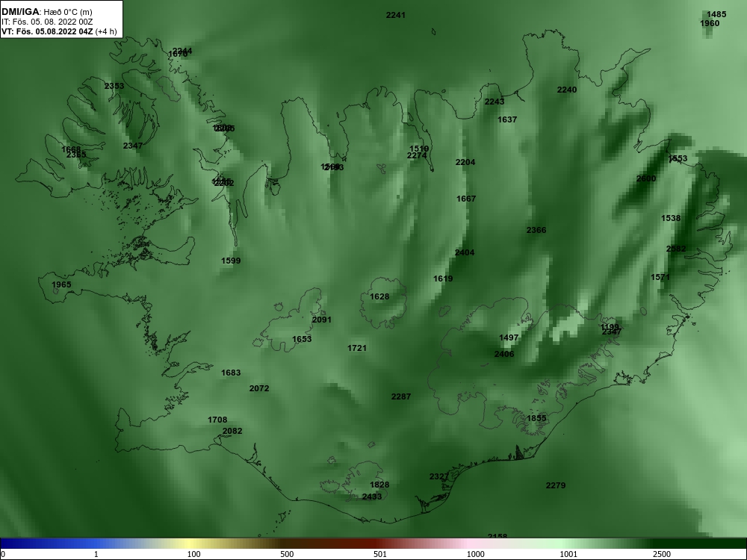Click the map value 1653

tap(302, 339)
